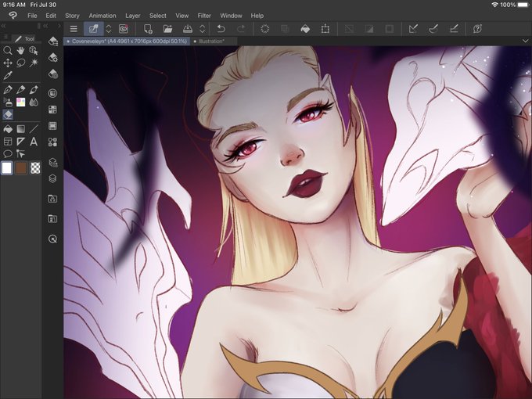Open the Material palette icon

coord(52,142)
